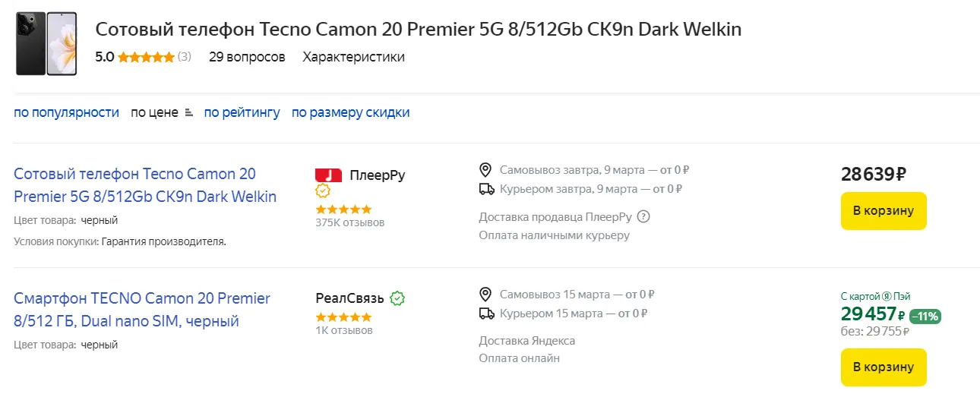980x397 pixels.
Task: Click the green verified badge beside РеалСвязь
Action: tap(397, 298)
